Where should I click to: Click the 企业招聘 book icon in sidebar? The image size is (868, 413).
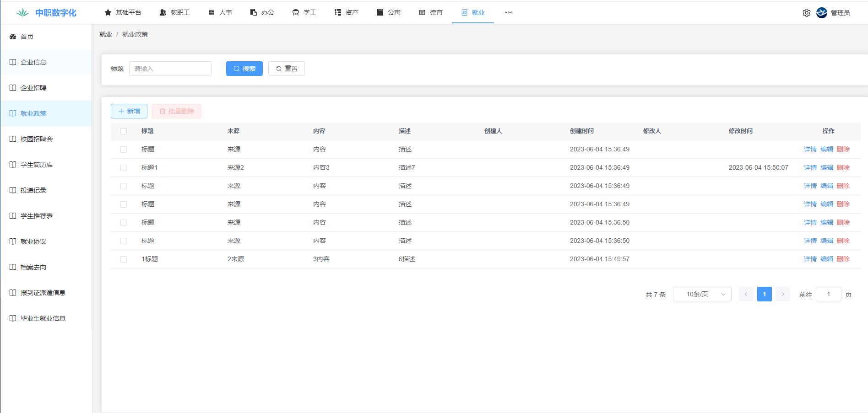click(x=13, y=88)
